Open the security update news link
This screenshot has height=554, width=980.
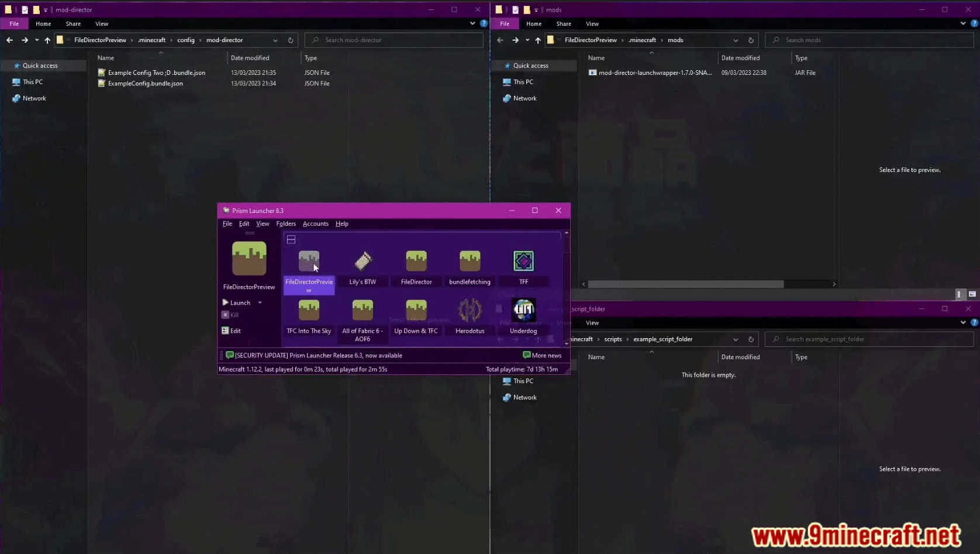point(314,355)
